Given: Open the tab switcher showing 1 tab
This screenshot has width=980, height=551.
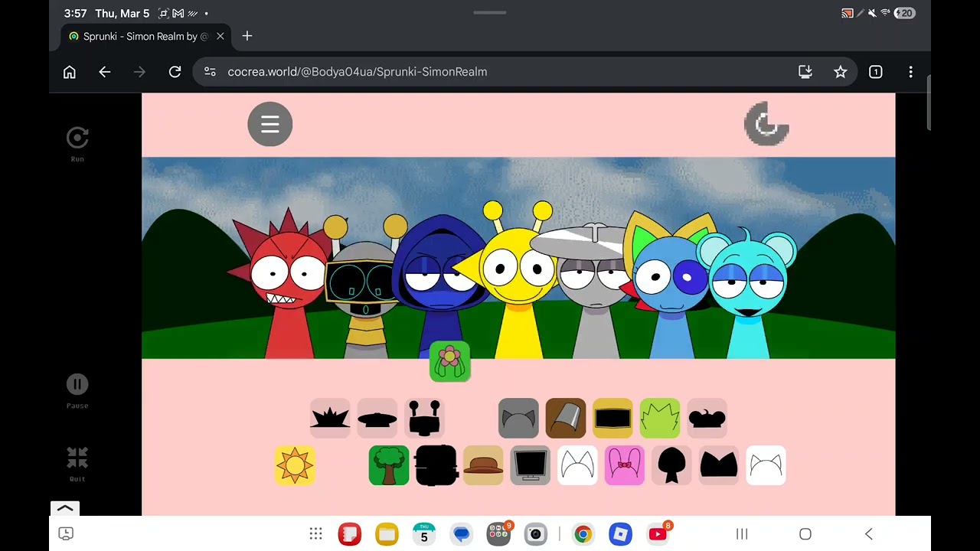Looking at the screenshot, I should [876, 72].
